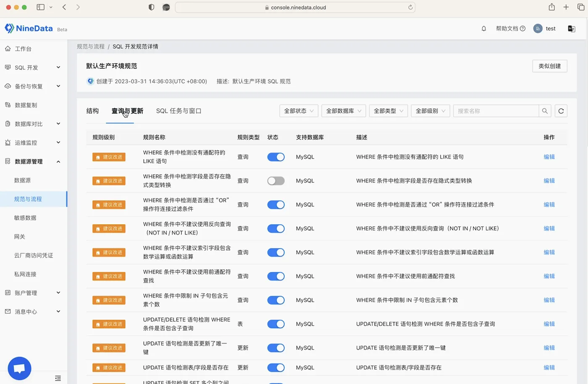The image size is (588, 384).
Task: Click the 账户管理 icon
Action: click(8, 293)
